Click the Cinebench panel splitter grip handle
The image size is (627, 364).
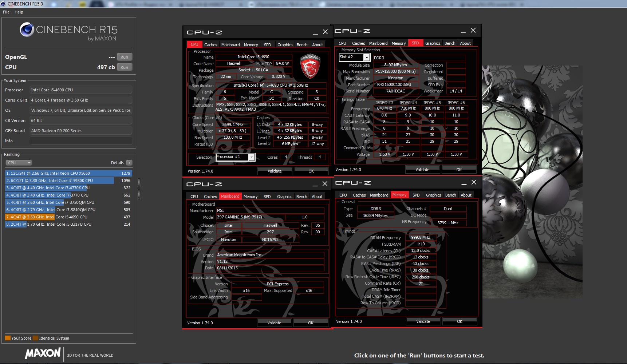point(139,189)
